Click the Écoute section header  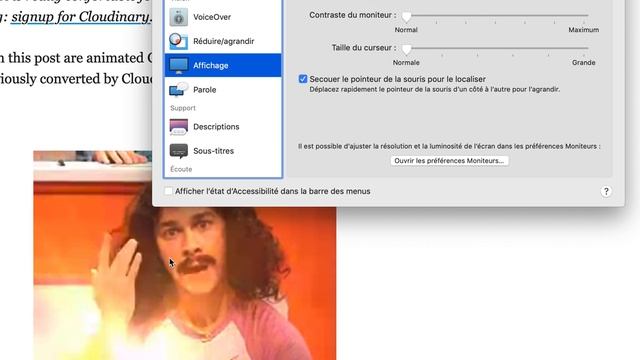[x=181, y=169]
